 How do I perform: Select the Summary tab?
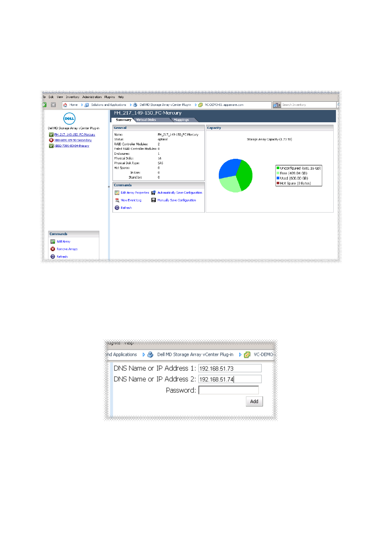[124, 120]
